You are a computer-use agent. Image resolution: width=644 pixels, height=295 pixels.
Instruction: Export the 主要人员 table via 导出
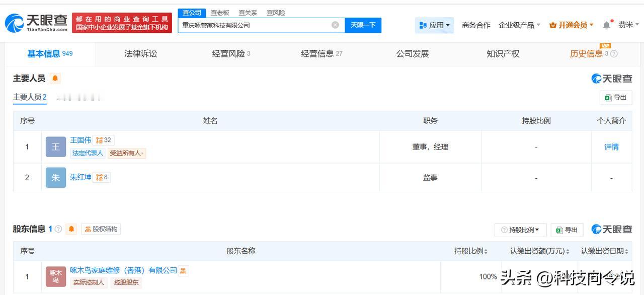616,98
